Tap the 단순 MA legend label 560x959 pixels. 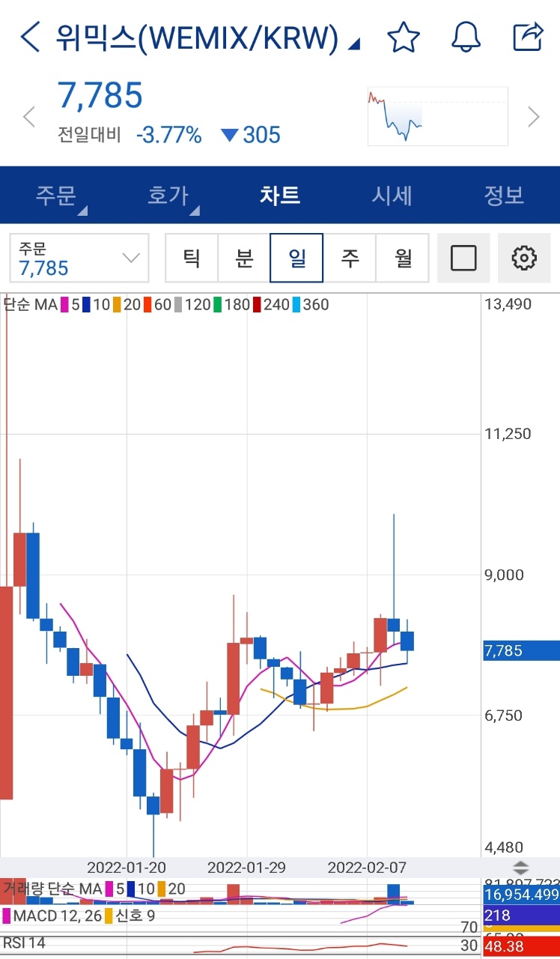click(30, 304)
